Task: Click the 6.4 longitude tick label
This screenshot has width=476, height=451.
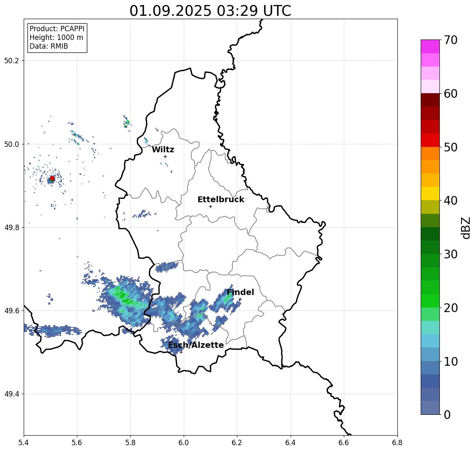Action: [x=291, y=443]
